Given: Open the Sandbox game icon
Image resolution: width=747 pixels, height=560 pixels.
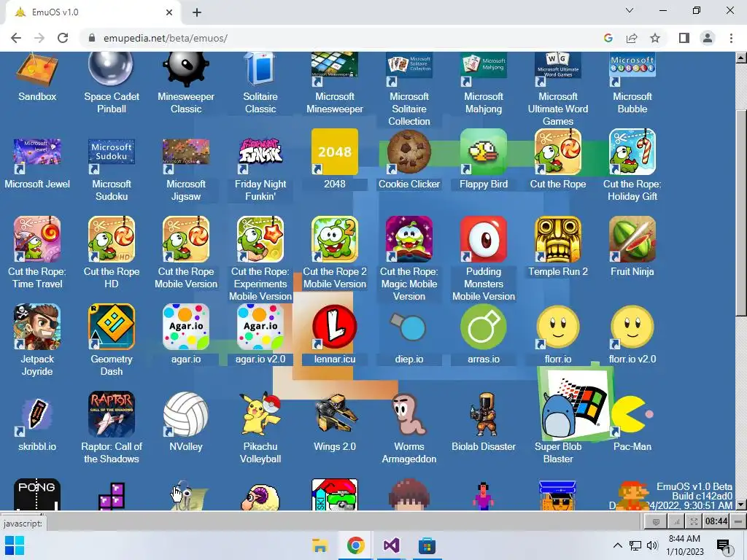Looking at the screenshot, I should tap(37, 70).
